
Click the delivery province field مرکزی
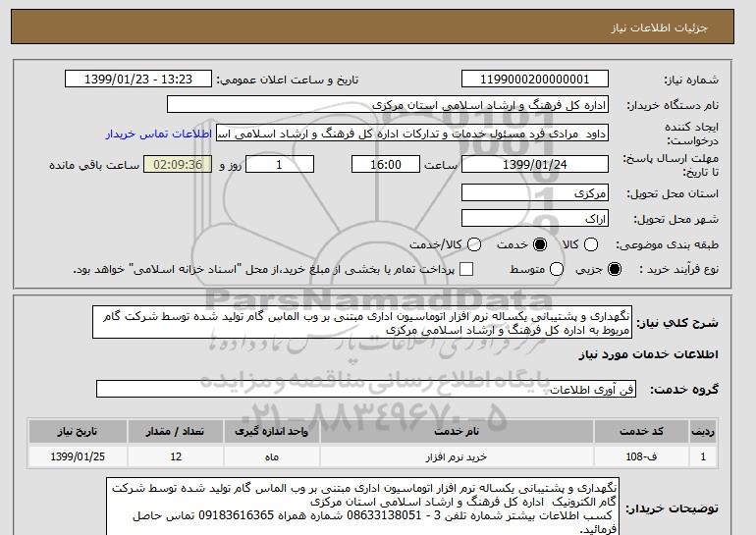coord(535,192)
